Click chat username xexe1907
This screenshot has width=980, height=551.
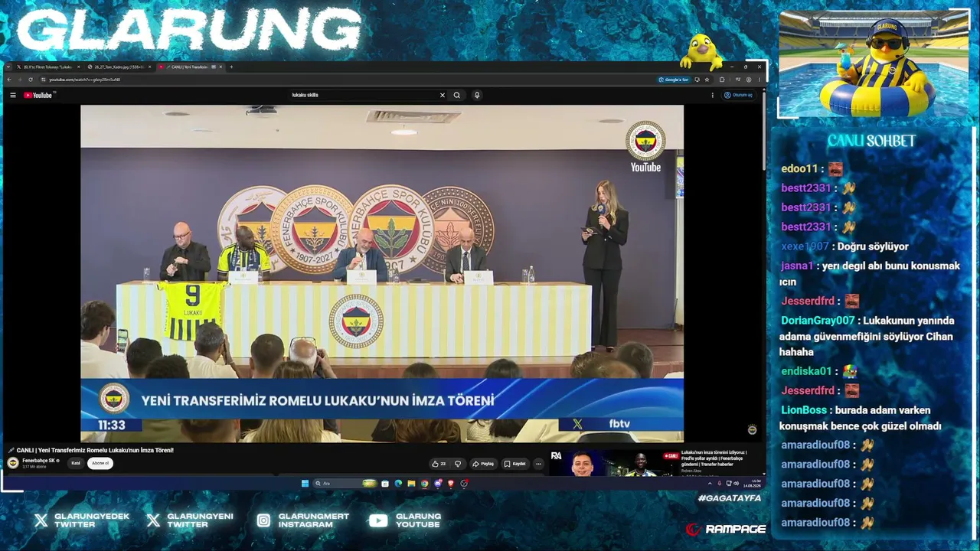pyautogui.click(x=805, y=246)
